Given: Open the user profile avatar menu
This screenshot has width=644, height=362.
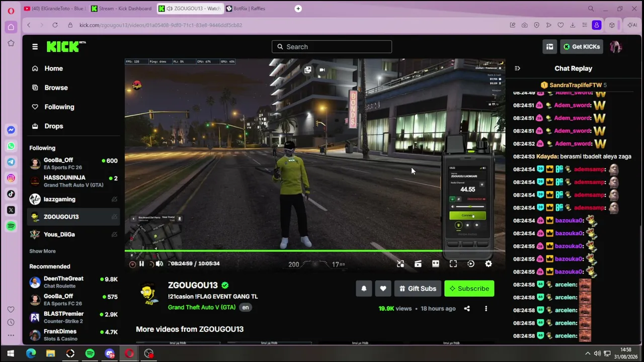Looking at the screenshot, I should pos(616,47).
